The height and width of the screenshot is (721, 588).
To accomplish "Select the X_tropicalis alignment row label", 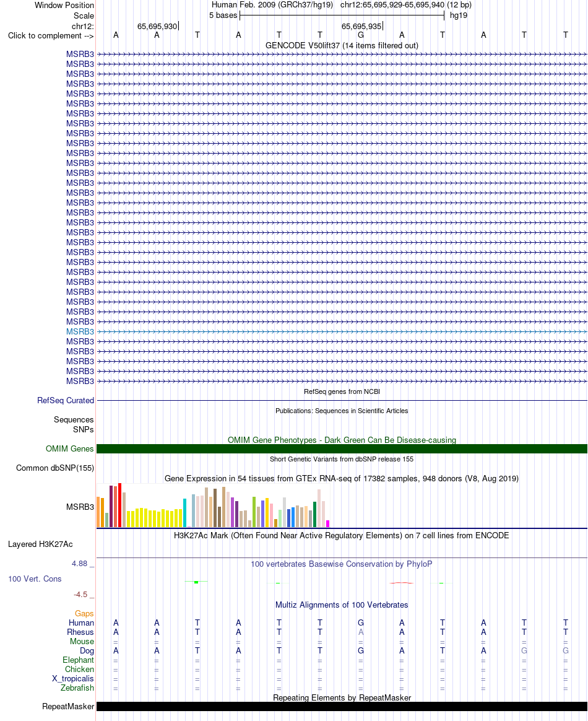I will pyautogui.click(x=73, y=679).
